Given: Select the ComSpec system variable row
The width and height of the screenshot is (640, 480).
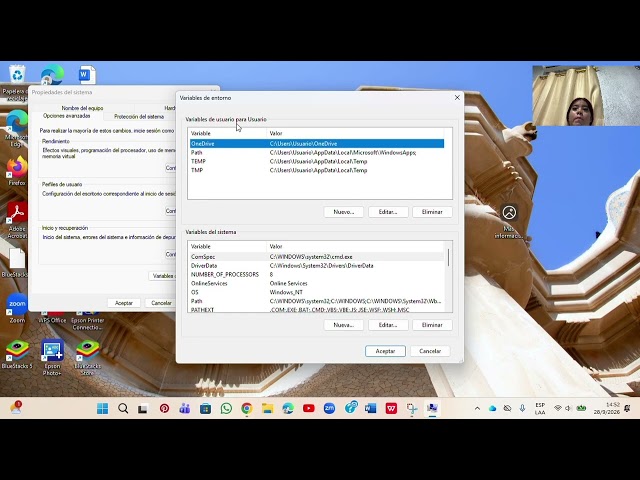Looking at the screenshot, I should click(x=317, y=257).
